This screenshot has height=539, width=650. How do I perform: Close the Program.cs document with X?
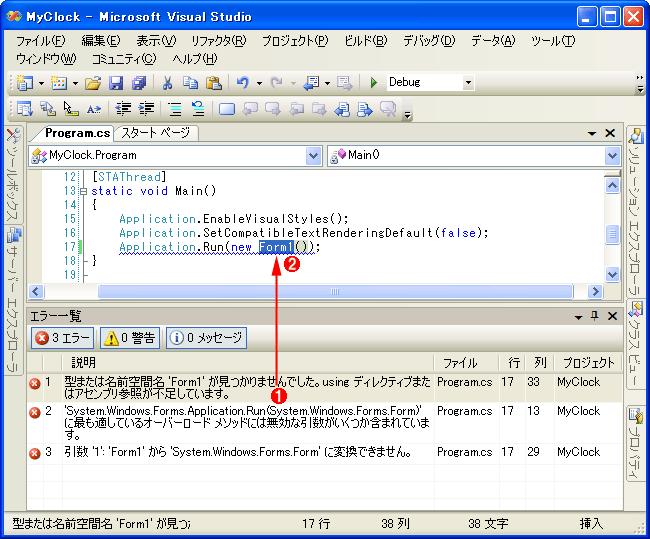(x=610, y=133)
